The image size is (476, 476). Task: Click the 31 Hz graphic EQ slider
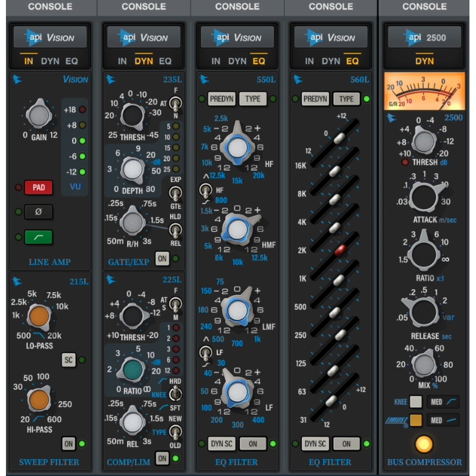pos(331,400)
